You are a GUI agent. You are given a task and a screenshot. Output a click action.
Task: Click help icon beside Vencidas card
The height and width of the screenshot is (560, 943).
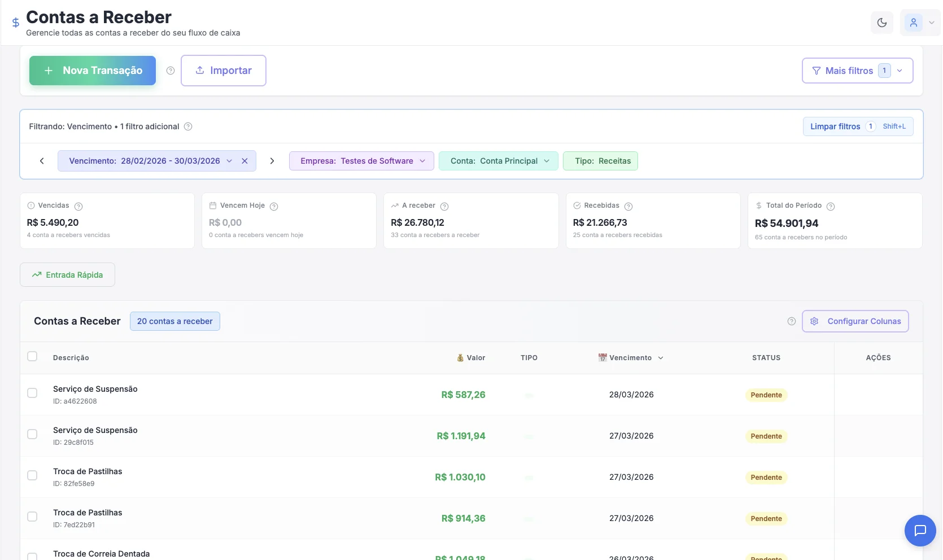tap(78, 207)
